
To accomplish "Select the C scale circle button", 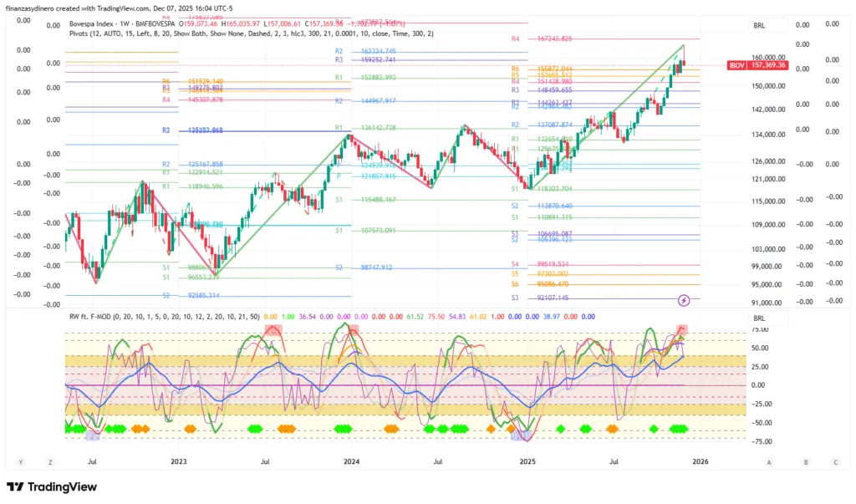I will pos(834,461).
